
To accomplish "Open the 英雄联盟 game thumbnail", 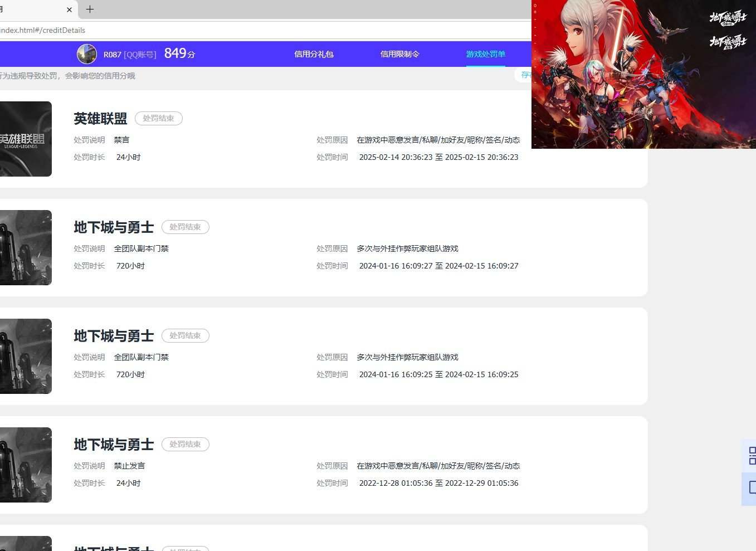I will 26,139.
